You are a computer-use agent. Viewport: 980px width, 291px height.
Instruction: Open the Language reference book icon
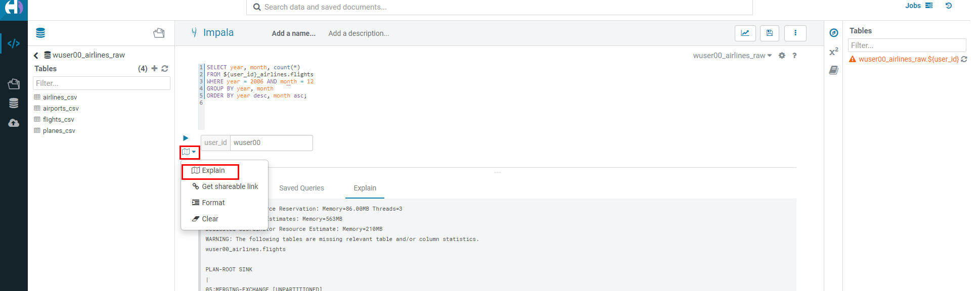click(x=834, y=70)
